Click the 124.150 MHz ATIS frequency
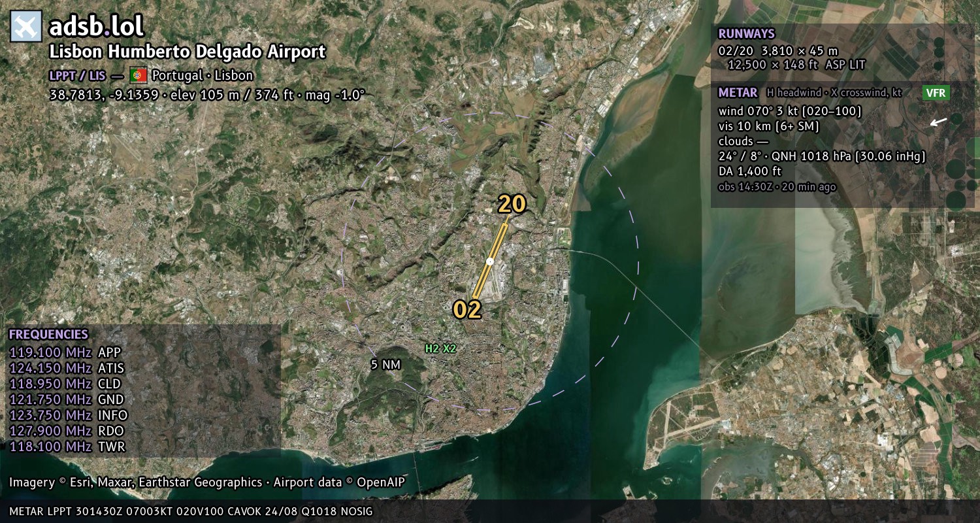This screenshot has height=523, width=980. click(x=67, y=368)
